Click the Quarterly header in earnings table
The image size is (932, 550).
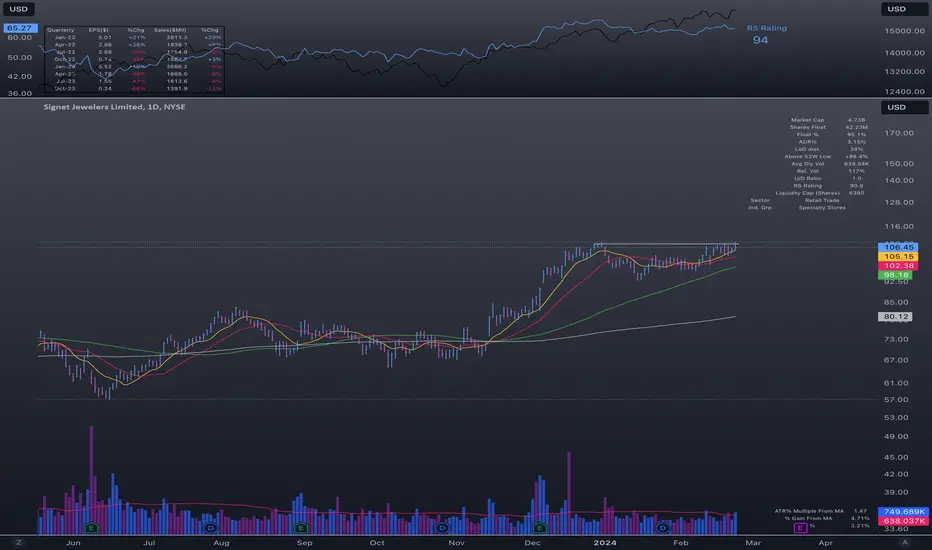click(x=60, y=30)
